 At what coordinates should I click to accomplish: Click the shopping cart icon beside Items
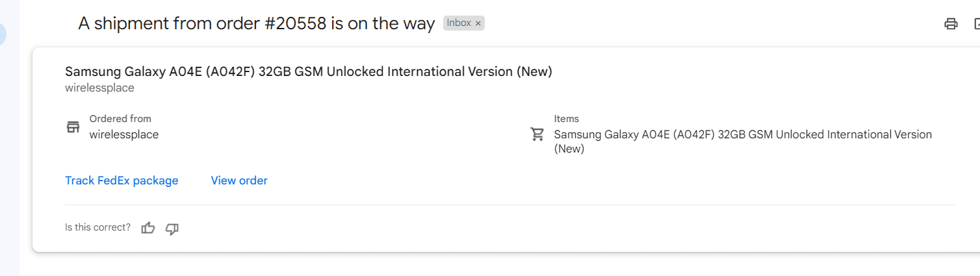537,134
